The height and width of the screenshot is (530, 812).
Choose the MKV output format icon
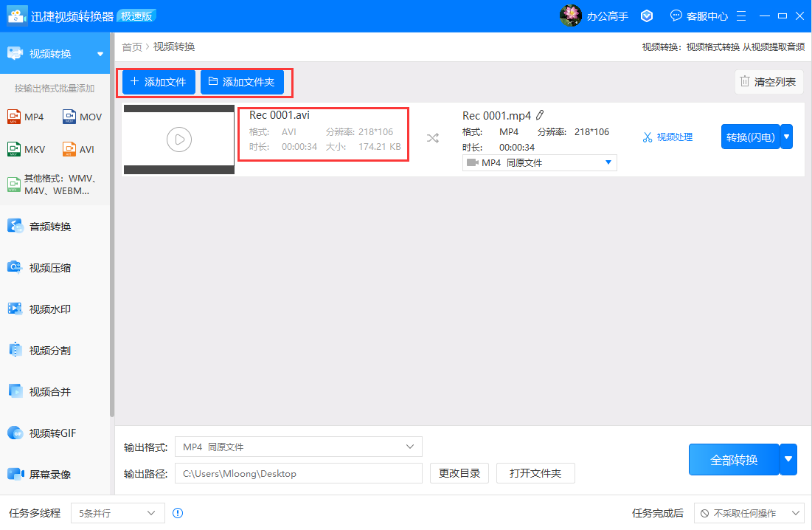click(15, 149)
